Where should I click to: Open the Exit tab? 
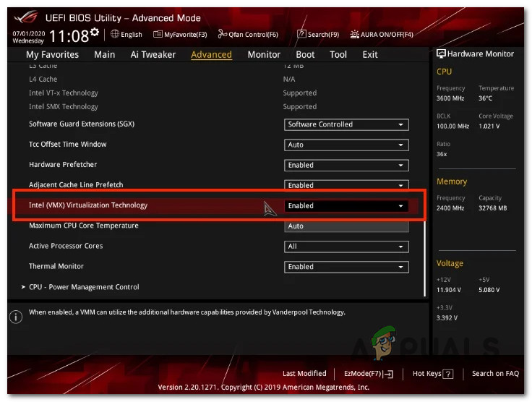coord(370,55)
